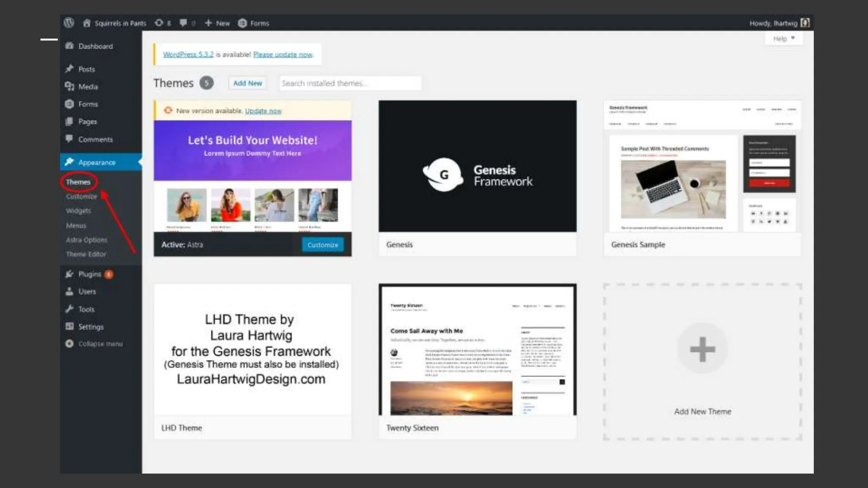Select Widgets under Appearance

click(x=78, y=211)
